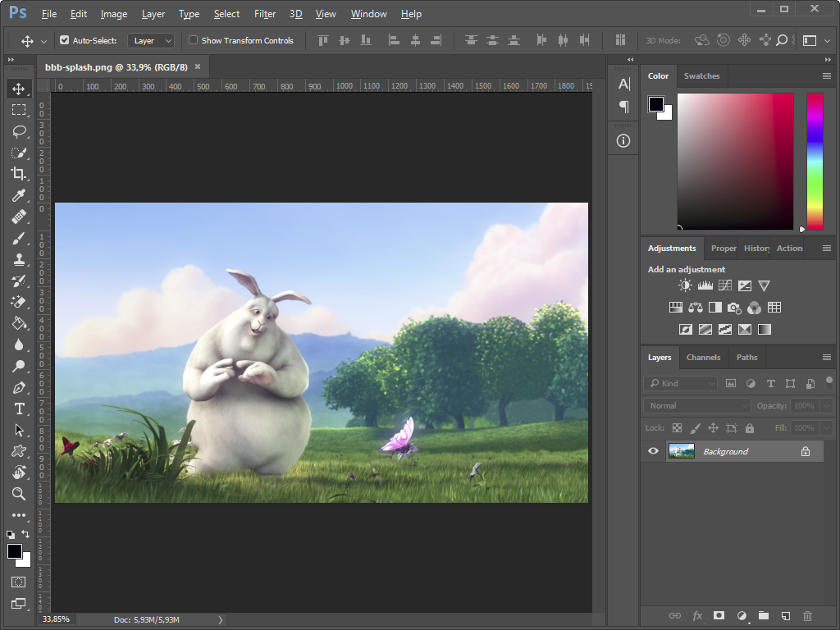840x630 pixels.
Task: Select the Horizontal Type tool
Action: 18,409
